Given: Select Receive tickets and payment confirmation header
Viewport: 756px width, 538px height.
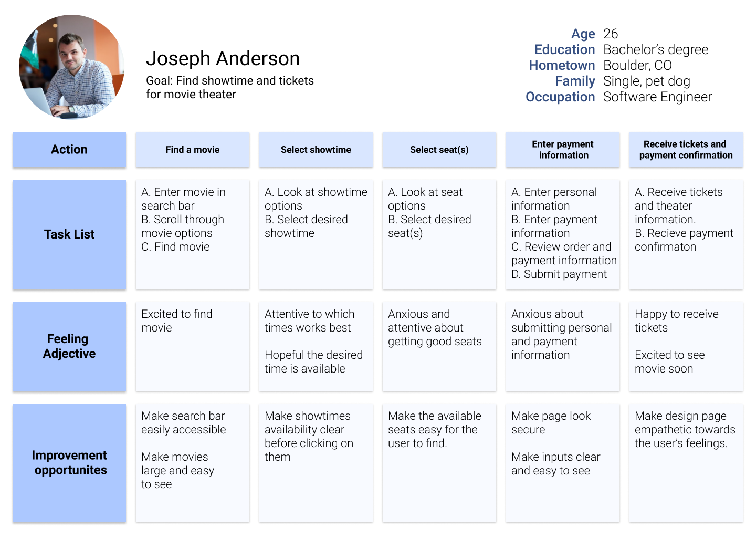Looking at the screenshot, I should click(x=686, y=150).
